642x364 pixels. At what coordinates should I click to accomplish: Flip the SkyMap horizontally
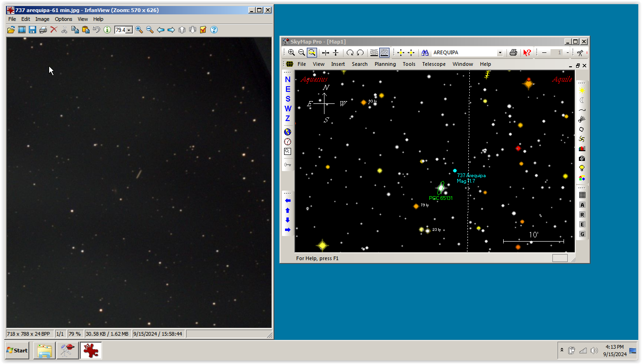[x=326, y=53]
